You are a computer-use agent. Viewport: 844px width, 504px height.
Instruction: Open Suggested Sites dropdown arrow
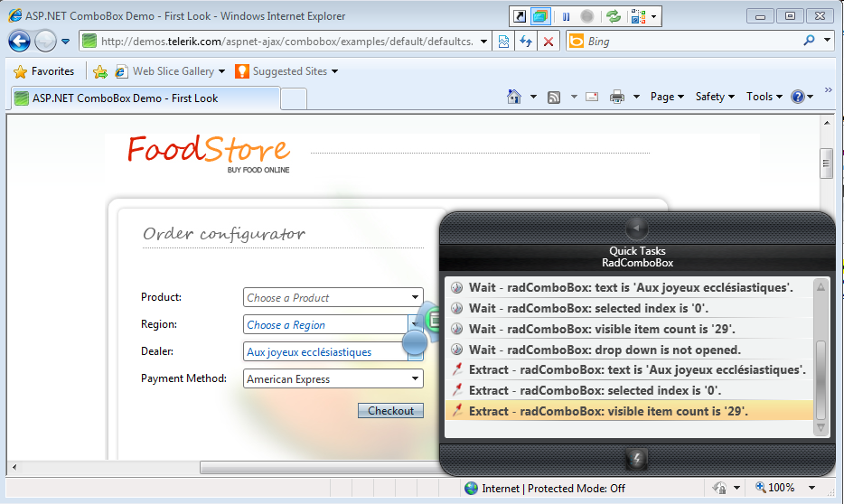335,71
